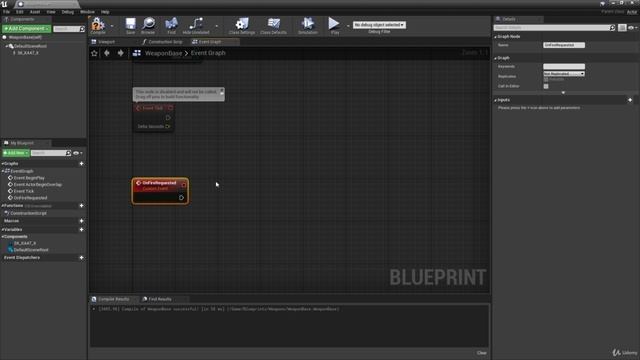This screenshot has width=640, height=360.
Task: Open the File menu
Action: click(7, 12)
